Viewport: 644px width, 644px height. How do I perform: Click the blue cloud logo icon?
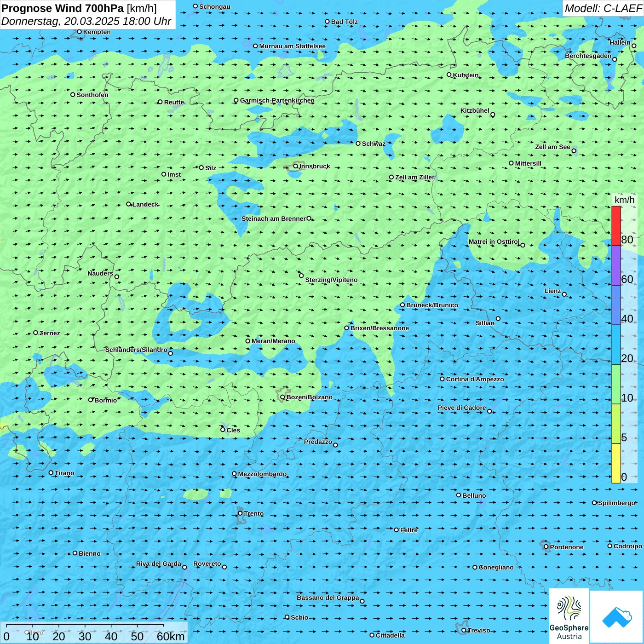[617, 617]
